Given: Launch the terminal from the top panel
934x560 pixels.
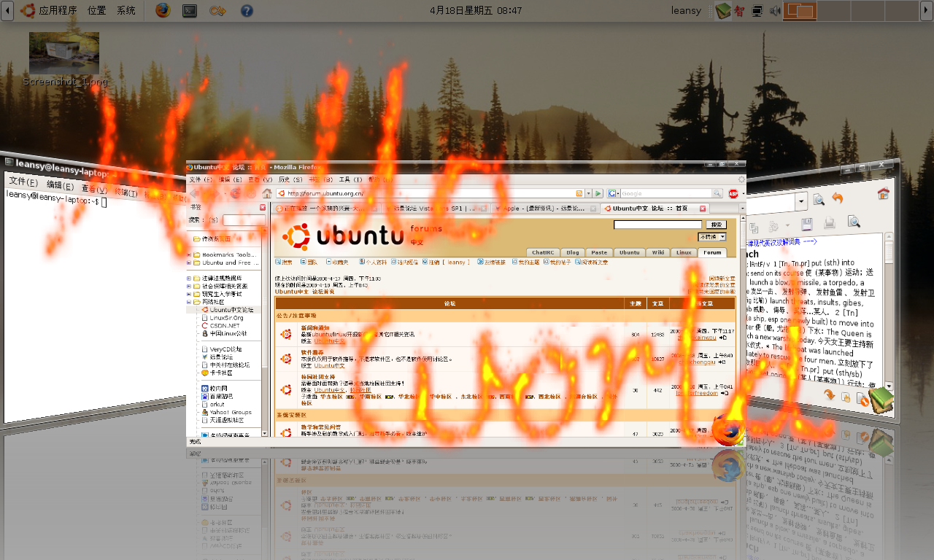Looking at the screenshot, I should click(x=190, y=10).
